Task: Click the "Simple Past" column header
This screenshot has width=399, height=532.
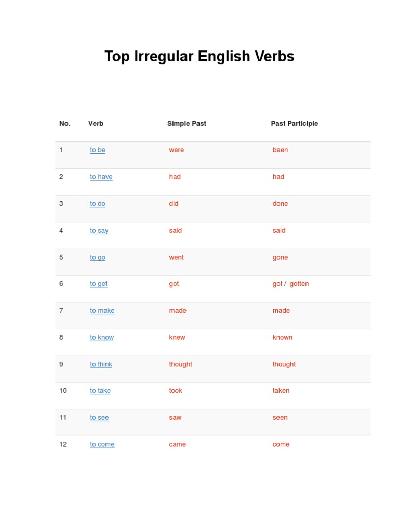Action: pyautogui.click(x=187, y=124)
